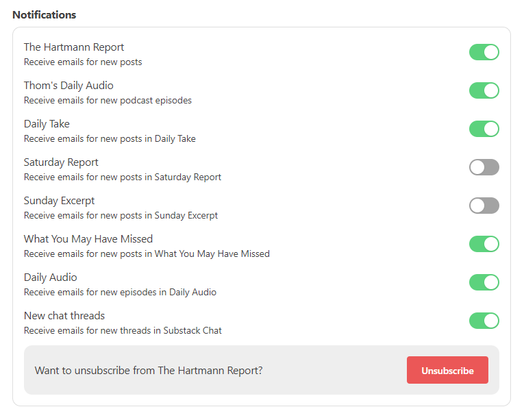Enable Saturday Report email notifications
Screen dimensions: 524x420
point(484,167)
